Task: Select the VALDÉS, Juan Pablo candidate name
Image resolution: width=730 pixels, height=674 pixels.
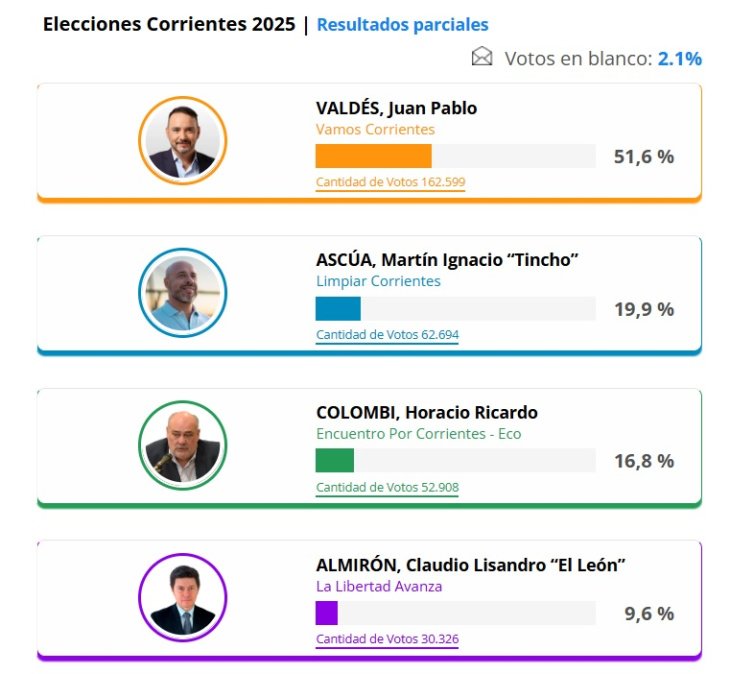Action: (x=396, y=108)
